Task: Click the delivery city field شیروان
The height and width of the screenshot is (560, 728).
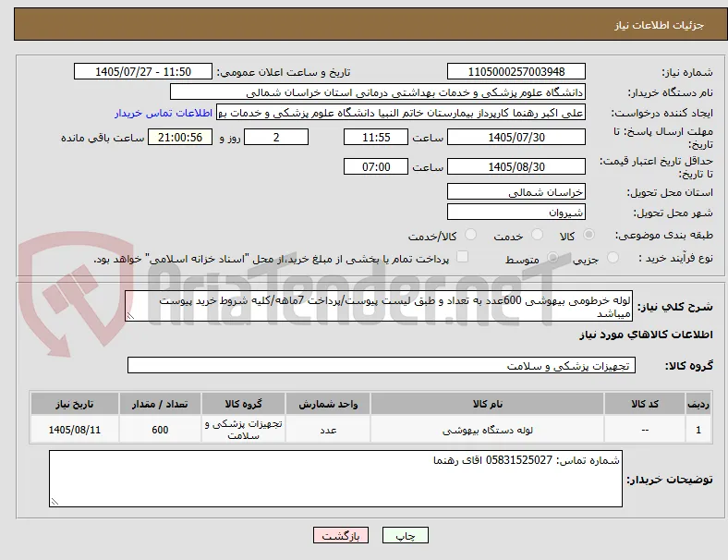Action: pyautogui.click(x=516, y=213)
